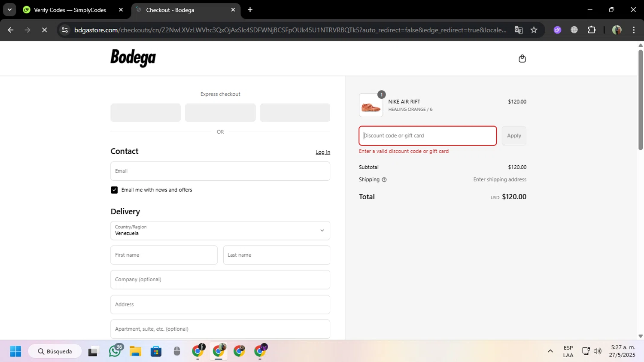Click the Enter shipping address text
The width and height of the screenshot is (644, 362).
coord(500,180)
